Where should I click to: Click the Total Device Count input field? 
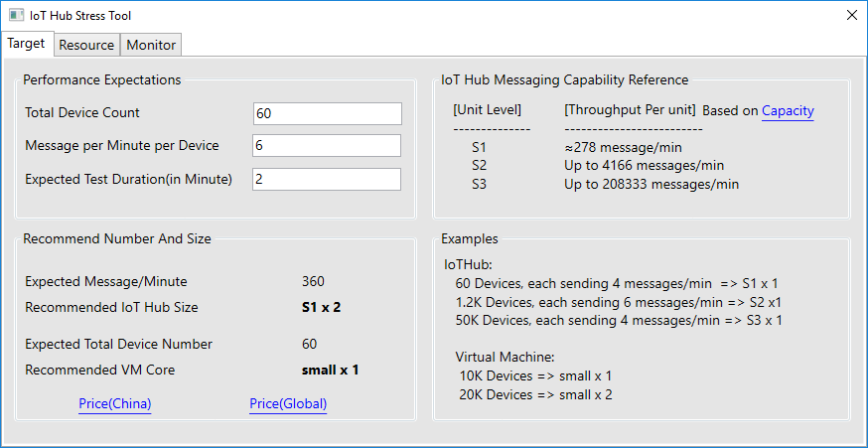(327, 113)
